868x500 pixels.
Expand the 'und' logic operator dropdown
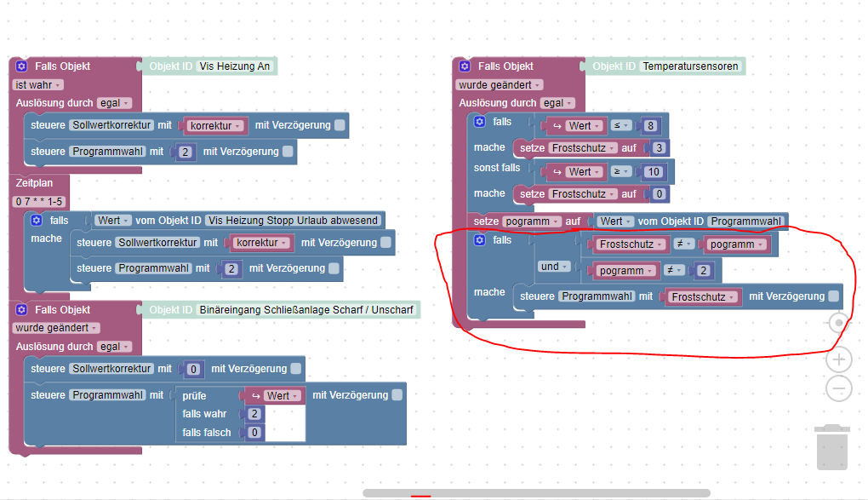click(x=554, y=267)
